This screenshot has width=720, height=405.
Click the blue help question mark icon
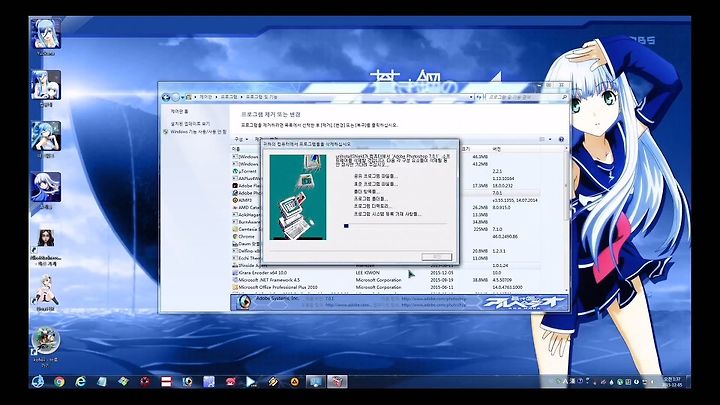tap(561, 139)
